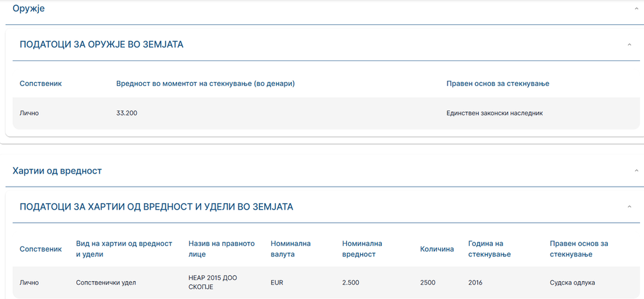Click the securities and shares panel title
Viewport: 644px width, 299px height.
point(156,207)
